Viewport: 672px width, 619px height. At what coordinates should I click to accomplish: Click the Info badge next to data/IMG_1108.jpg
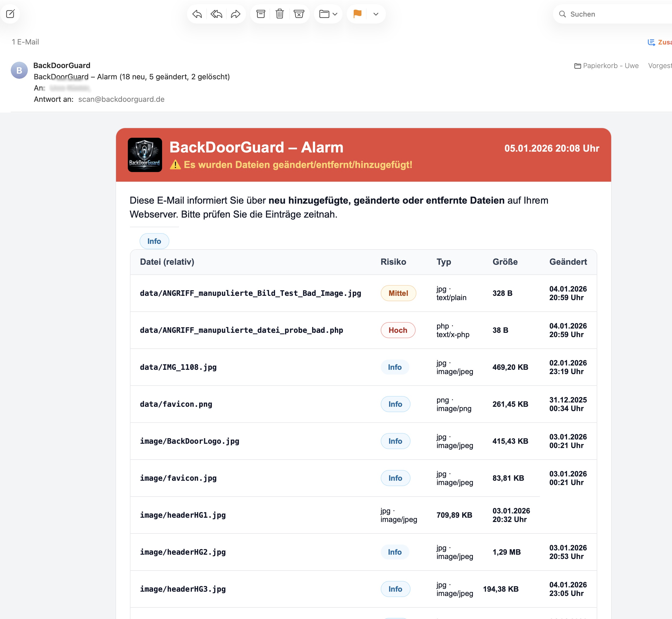[x=395, y=367]
